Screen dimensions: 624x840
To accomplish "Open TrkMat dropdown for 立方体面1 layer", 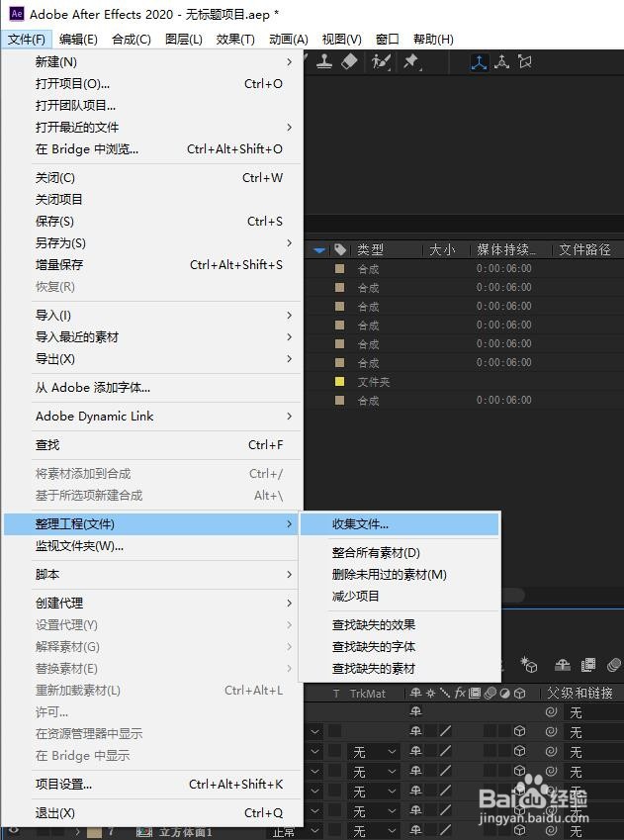I will tap(375, 831).
